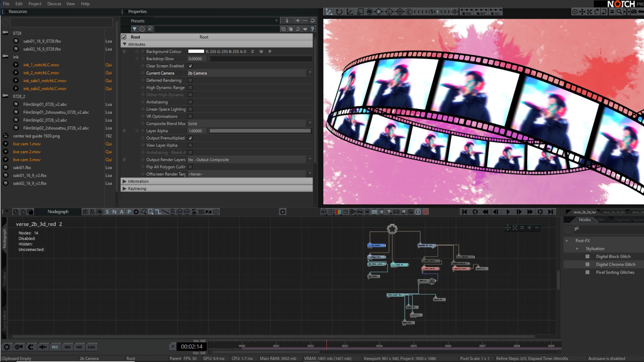Open the Current Camera dropdown

click(x=310, y=73)
